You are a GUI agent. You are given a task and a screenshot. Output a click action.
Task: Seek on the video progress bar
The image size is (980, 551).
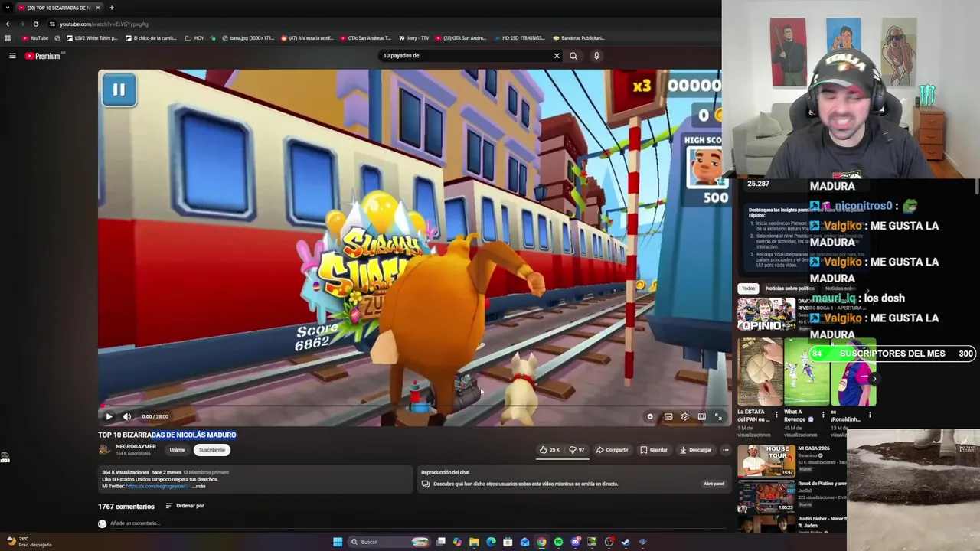click(413, 406)
